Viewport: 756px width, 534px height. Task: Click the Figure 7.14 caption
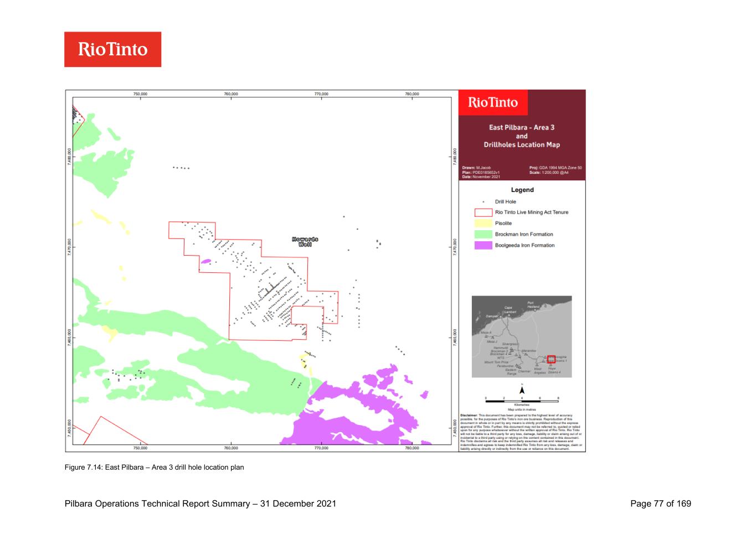click(x=155, y=468)
